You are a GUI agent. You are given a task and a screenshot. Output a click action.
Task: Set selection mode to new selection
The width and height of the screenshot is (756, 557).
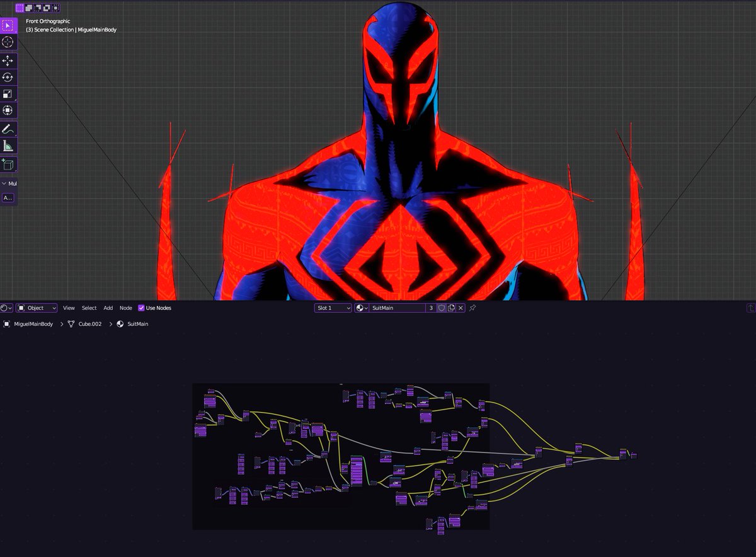click(x=20, y=8)
